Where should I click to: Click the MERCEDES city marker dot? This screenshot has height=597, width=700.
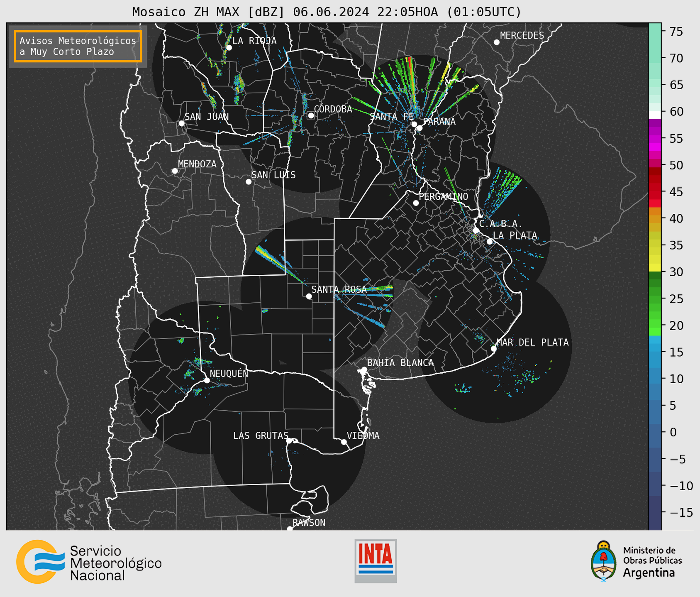tap(497, 42)
